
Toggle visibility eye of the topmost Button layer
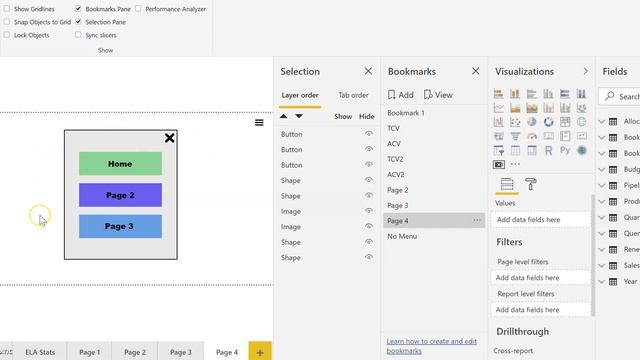[x=369, y=134]
